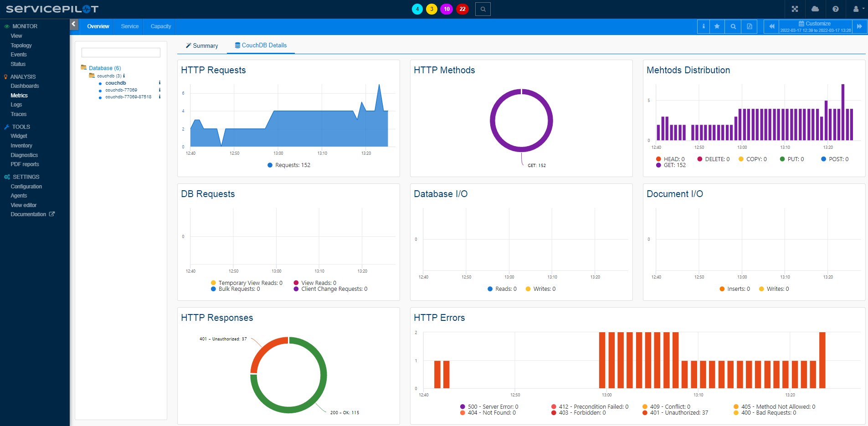
Task: Toggle the 'Reads: 0' series in Database I/O
Action: click(x=502, y=289)
